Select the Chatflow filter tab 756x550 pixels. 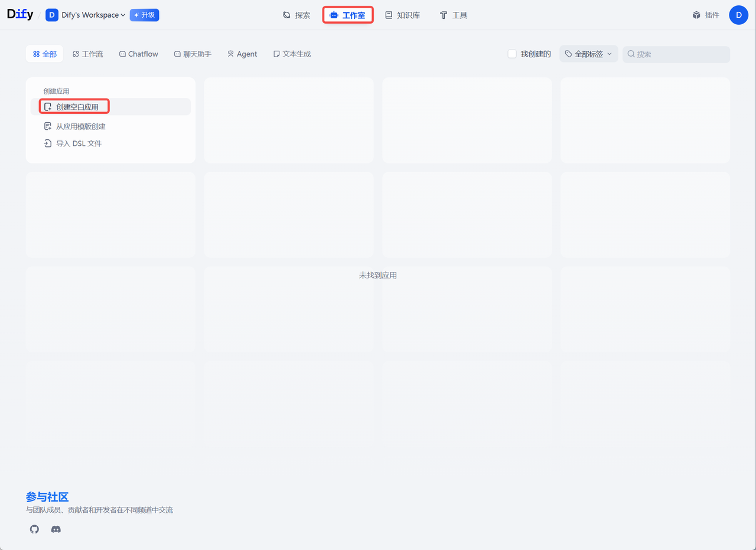pos(138,54)
